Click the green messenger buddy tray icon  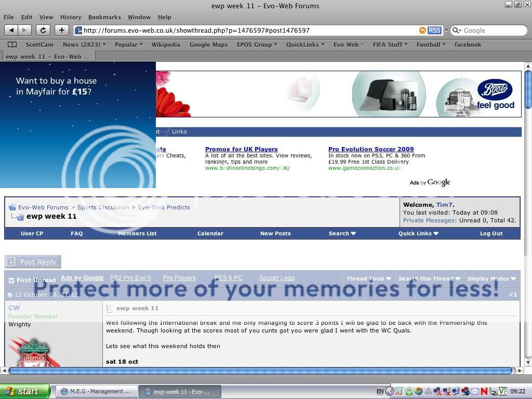[409, 391]
